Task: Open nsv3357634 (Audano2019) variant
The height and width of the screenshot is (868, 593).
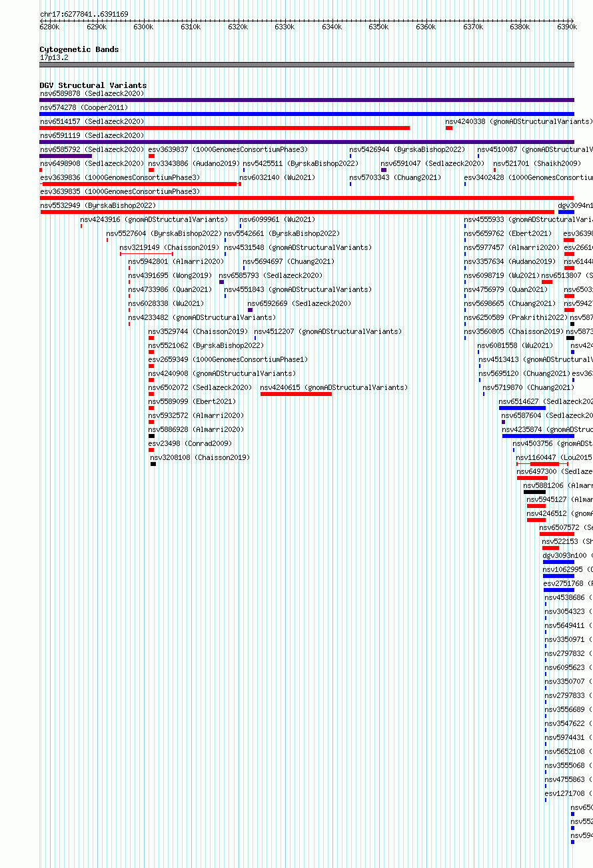Action: click(510, 261)
